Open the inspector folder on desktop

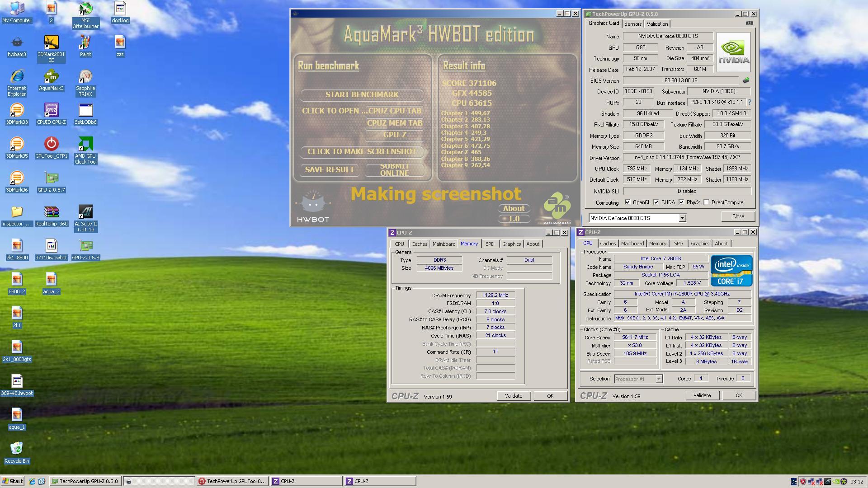point(17,216)
